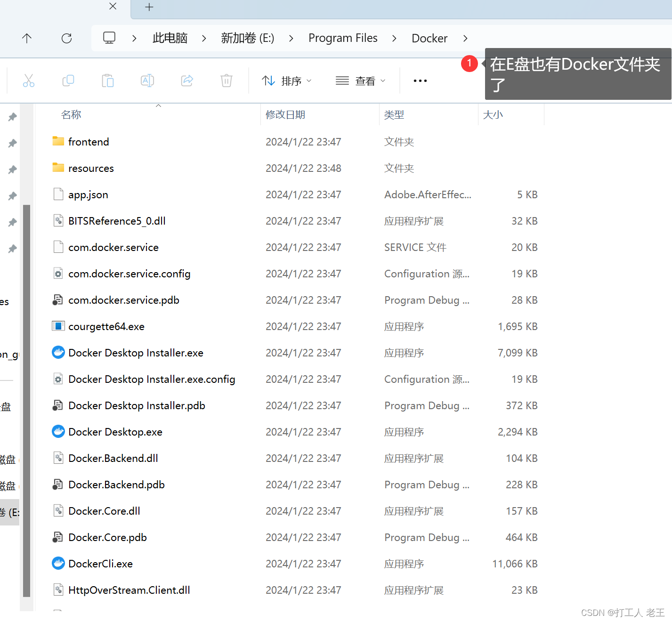Click the Docker Desktop.exe whale icon
The width and height of the screenshot is (672, 622).
58,431
